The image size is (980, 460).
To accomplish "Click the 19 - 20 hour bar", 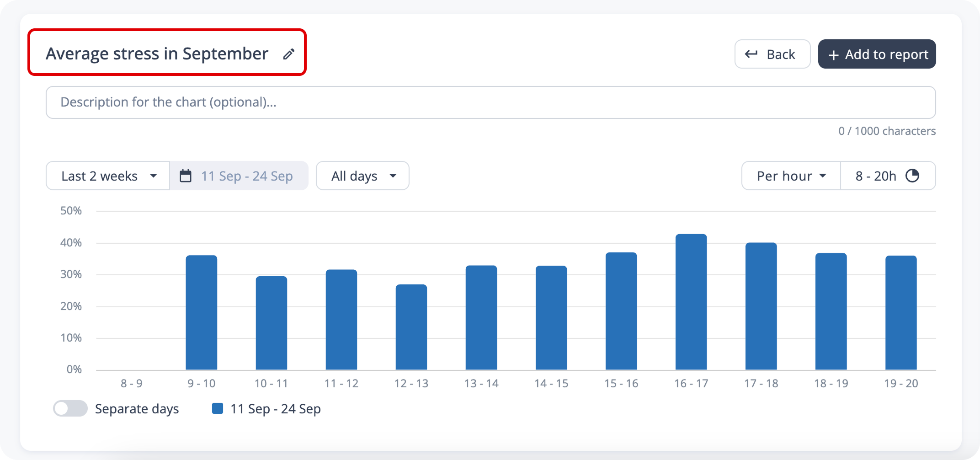I will point(900,312).
